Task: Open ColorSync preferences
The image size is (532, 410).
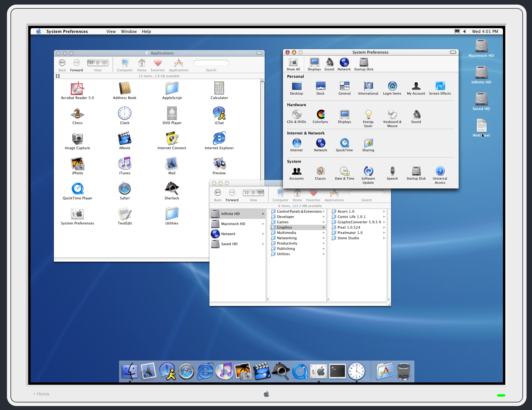Action: tap(320, 117)
